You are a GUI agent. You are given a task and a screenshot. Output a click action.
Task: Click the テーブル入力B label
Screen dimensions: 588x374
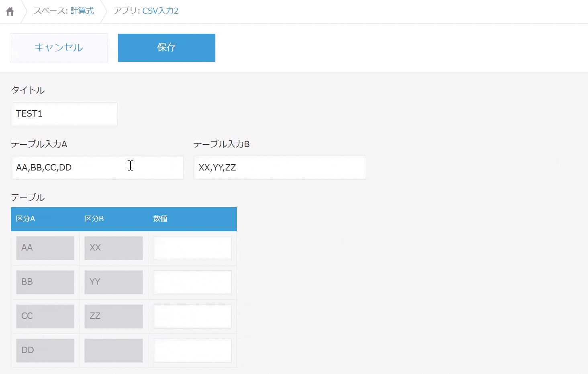pyautogui.click(x=222, y=144)
